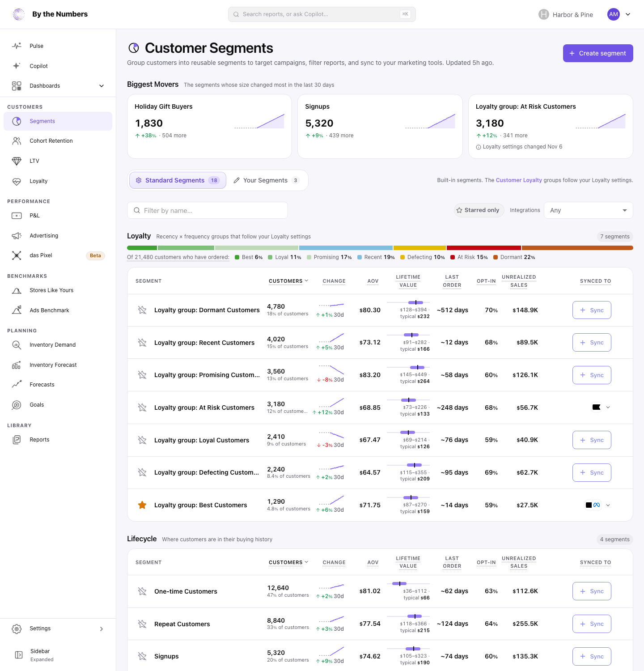Expand the Dashboards menu chevron
The height and width of the screenshot is (671, 644).
pyautogui.click(x=102, y=86)
